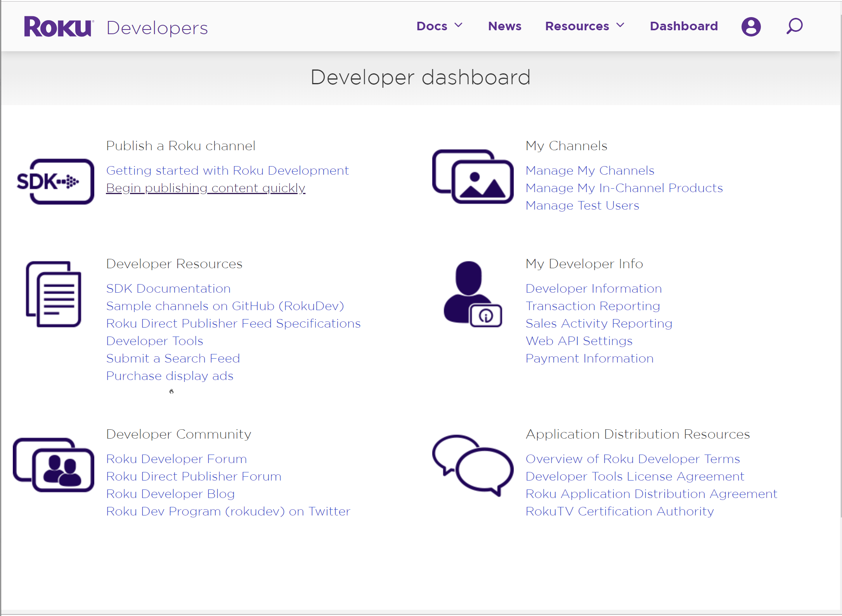Viewport: 842px width, 616px height.
Task: Click the My Channels image icon
Action: 473,176
